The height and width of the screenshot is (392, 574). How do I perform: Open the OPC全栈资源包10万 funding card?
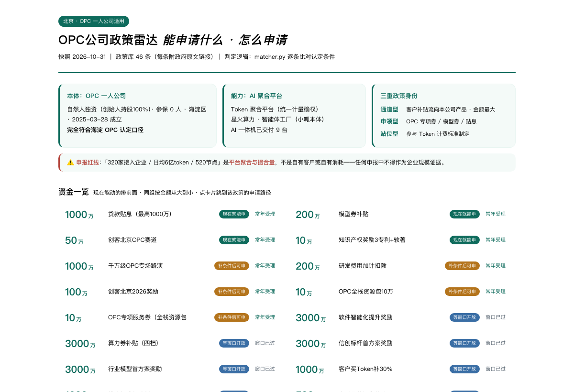[402, 292]
